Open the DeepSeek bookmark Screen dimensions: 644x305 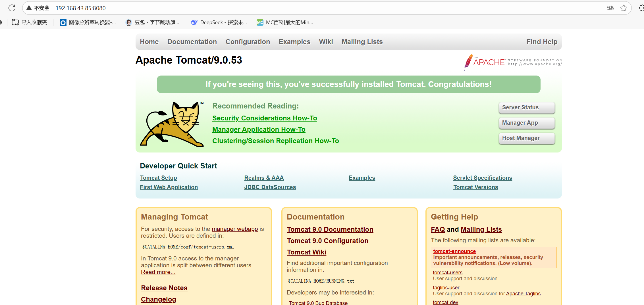tap(219, 22)
